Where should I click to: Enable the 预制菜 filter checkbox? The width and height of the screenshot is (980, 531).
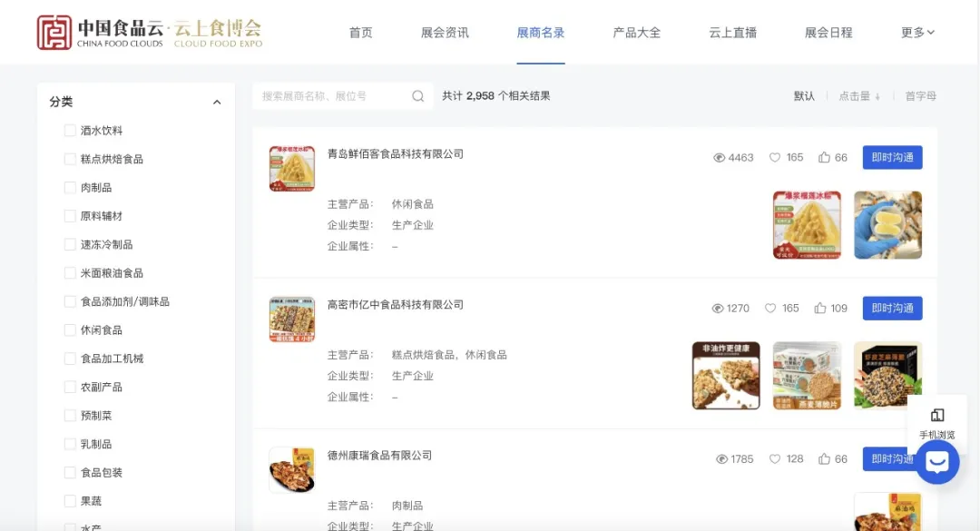[70, 416]
